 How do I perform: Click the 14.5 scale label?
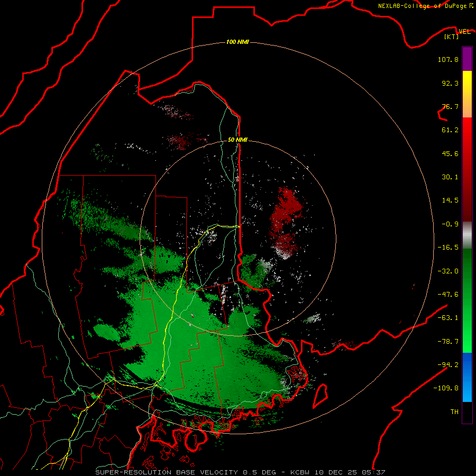(x=450, y=200)
